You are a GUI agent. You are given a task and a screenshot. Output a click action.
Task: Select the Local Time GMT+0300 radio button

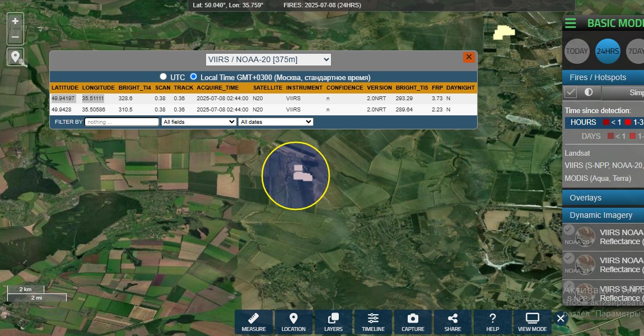[193, 77]
